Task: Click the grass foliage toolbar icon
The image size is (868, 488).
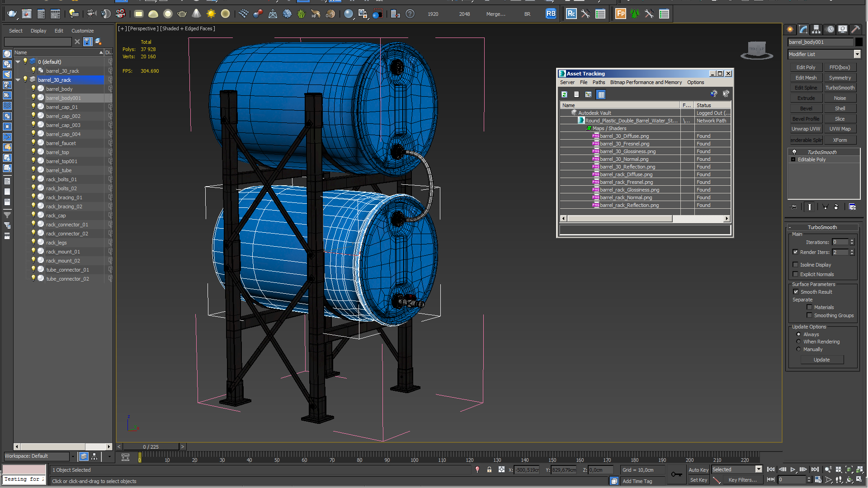Action: (x=302, y=14)
